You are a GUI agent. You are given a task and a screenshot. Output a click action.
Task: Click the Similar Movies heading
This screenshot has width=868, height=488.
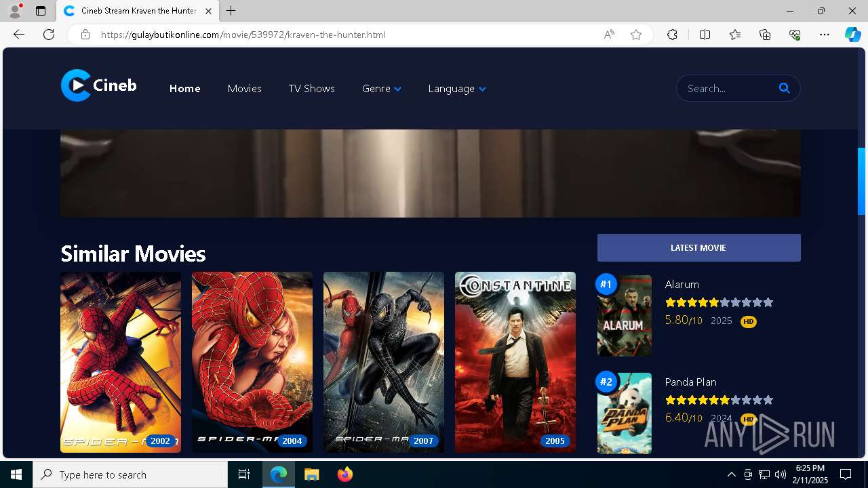pos(133,253)
